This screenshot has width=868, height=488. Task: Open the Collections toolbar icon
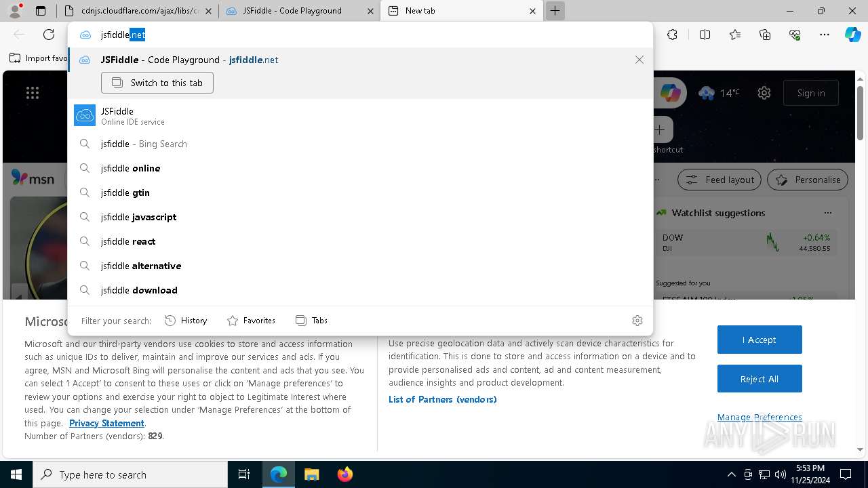pyautogui.click(x=765, y=35)
